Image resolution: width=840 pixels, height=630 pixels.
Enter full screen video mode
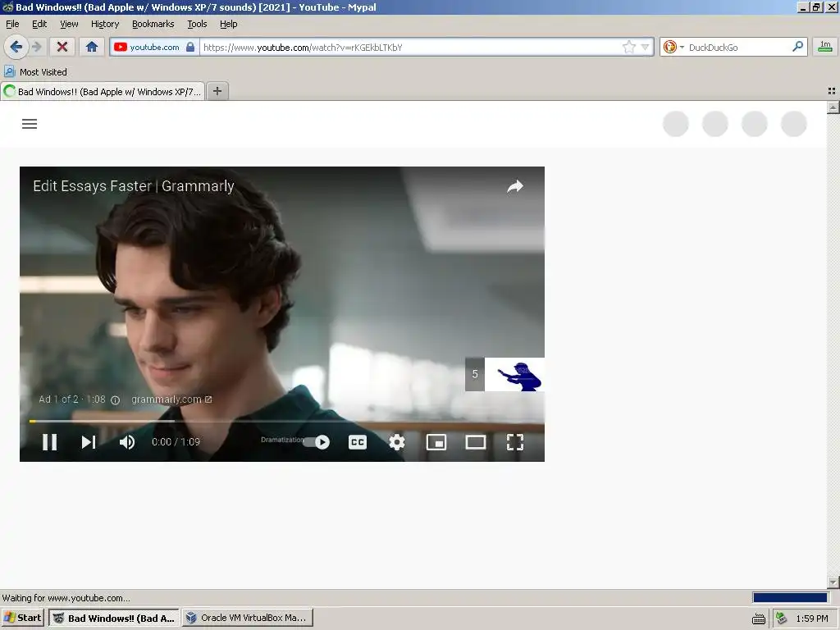click(515, 442)
